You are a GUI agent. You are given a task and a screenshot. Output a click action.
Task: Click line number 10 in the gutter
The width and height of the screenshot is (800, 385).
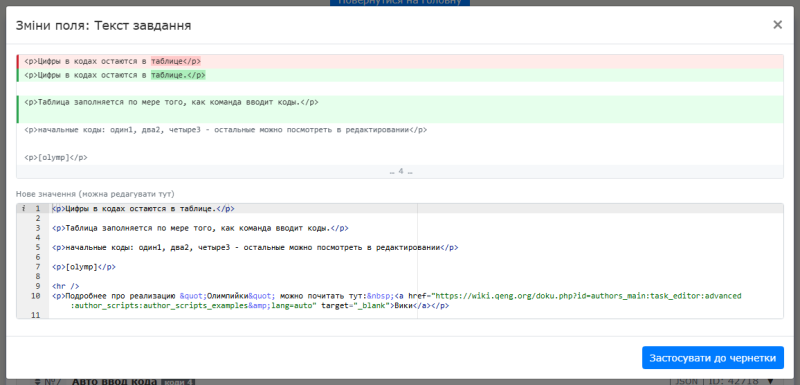pos(36,296)
